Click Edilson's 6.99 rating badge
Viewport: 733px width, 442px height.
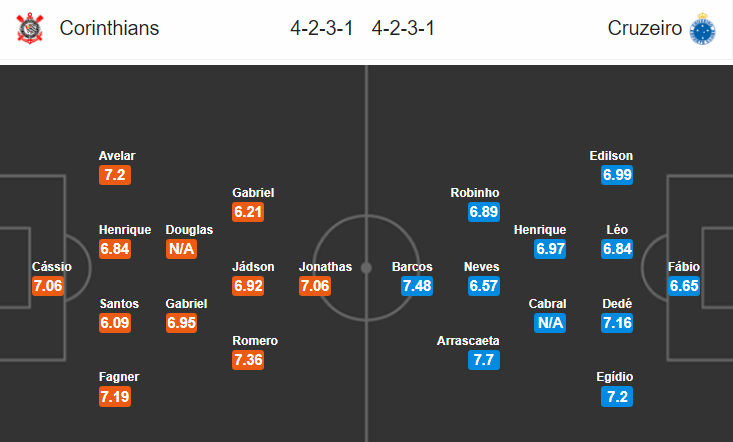click(617, 175)
